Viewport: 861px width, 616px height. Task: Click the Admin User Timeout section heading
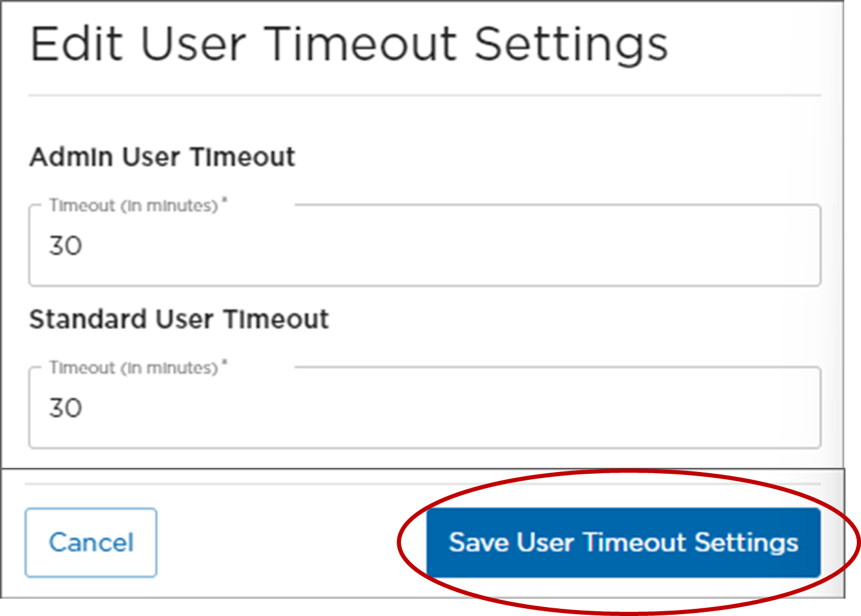tap(163, 157)
